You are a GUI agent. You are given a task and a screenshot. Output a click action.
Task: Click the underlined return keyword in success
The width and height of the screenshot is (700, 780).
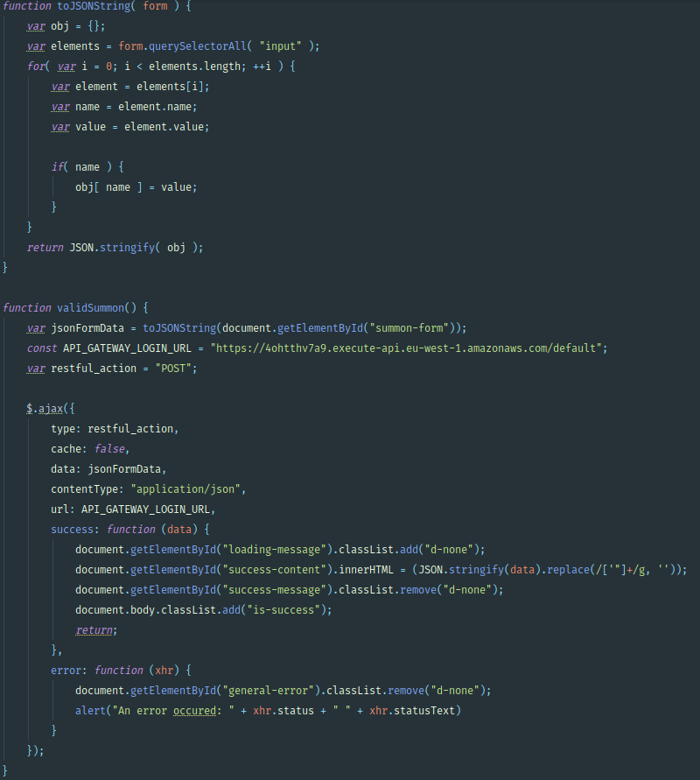point(94,630)
